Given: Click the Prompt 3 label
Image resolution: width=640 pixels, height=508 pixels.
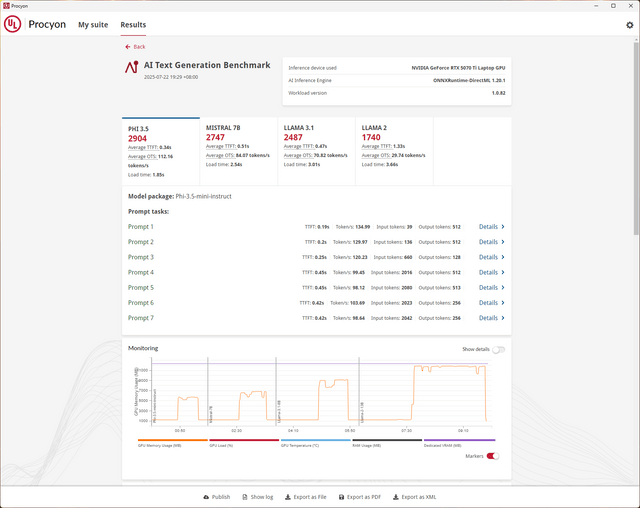Looking at the screenshot, I should tap(141, 257).
